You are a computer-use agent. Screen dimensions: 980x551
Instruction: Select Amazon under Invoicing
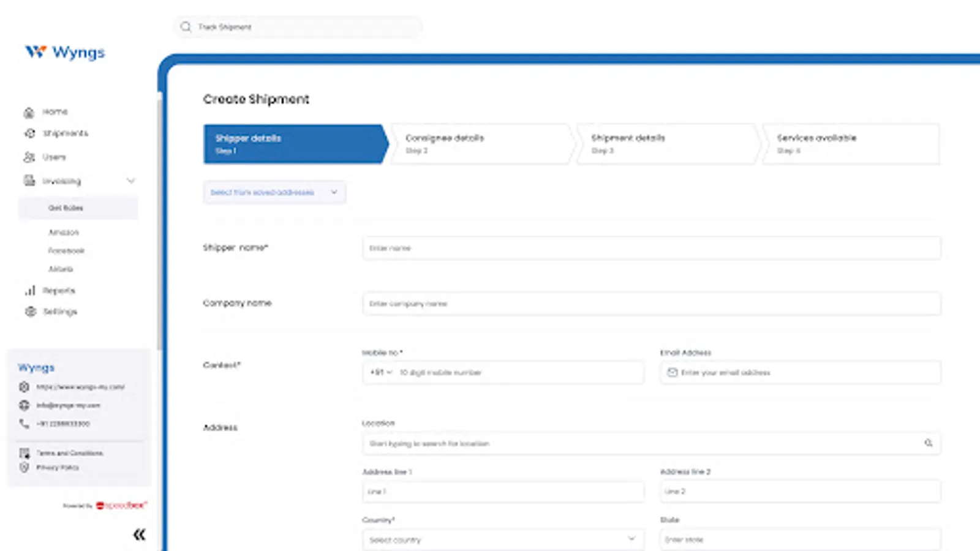[x=64, y=232]
